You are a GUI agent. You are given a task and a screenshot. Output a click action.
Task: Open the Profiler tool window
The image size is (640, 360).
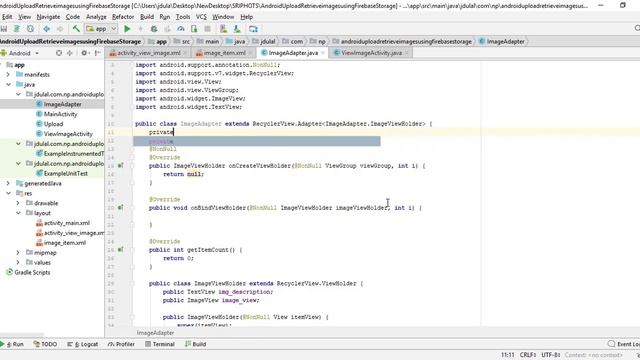(x=121, y=344)
